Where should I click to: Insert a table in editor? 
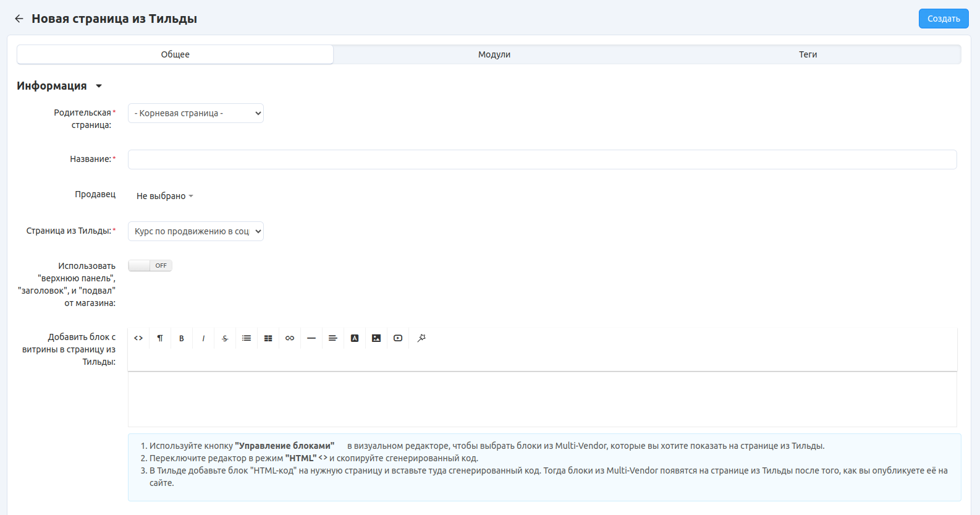pos(268,338)
